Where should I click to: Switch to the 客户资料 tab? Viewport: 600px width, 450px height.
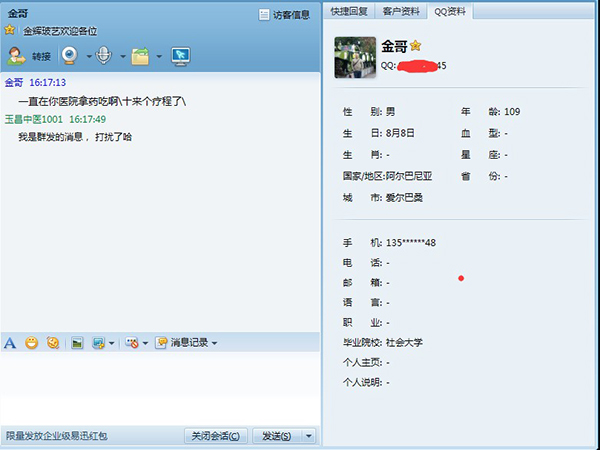pyautogui.click(x=401, y=11)
